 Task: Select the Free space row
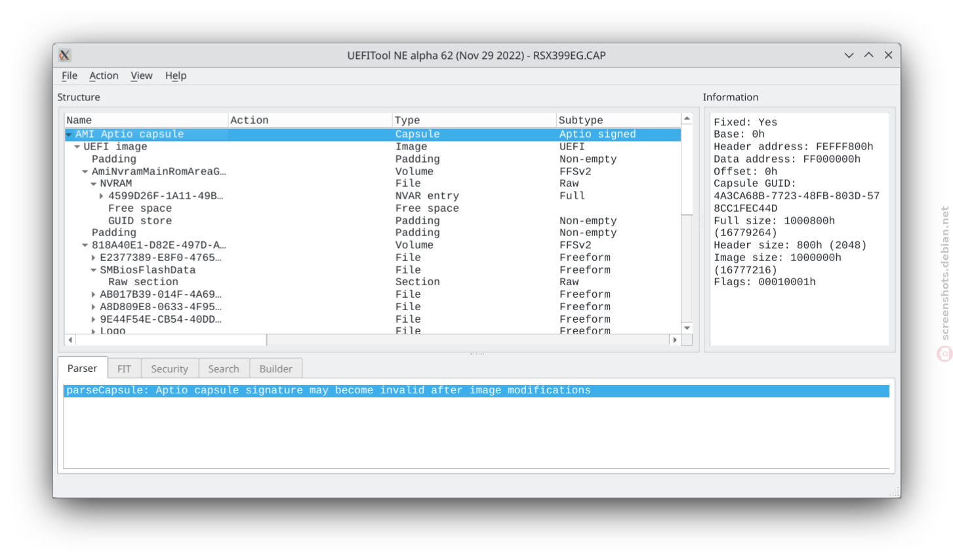373,209
